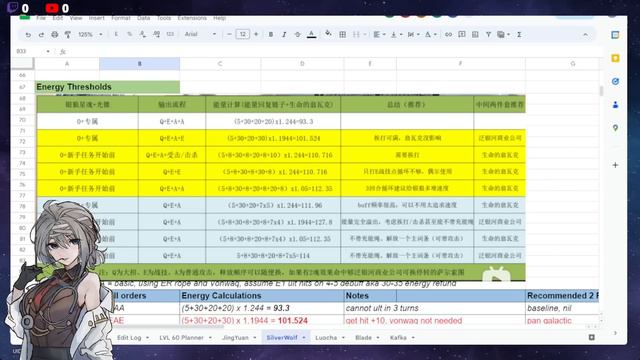
Task: Select row 70 header
Action: (22, 120)
